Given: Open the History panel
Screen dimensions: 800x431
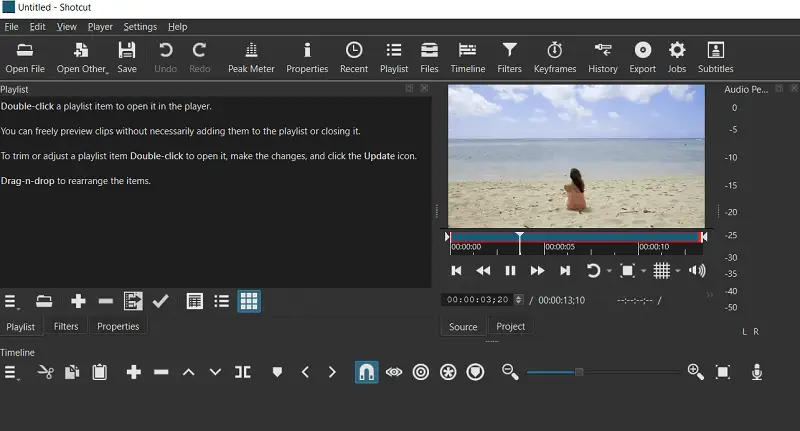Looking at the screenshot, I should coord(603,58).
